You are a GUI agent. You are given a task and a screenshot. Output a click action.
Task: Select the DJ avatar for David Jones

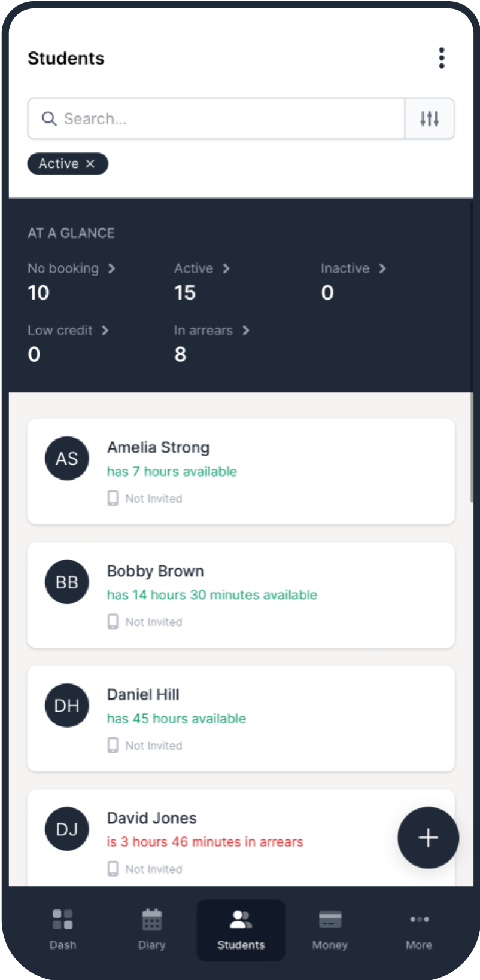[67, 829]
